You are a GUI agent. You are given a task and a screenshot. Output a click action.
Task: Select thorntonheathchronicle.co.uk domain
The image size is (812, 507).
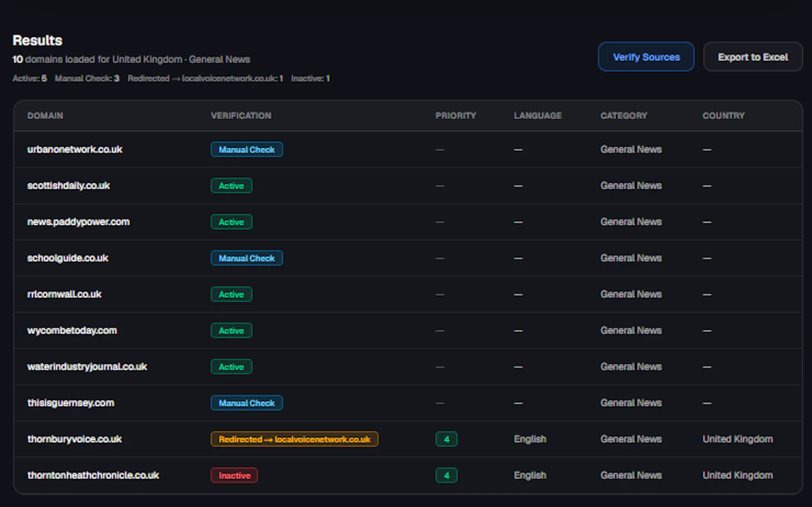[93, 475]
